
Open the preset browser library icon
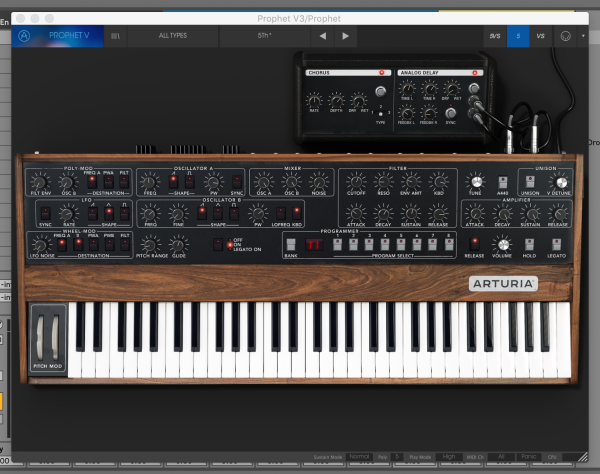coord(116,36)
